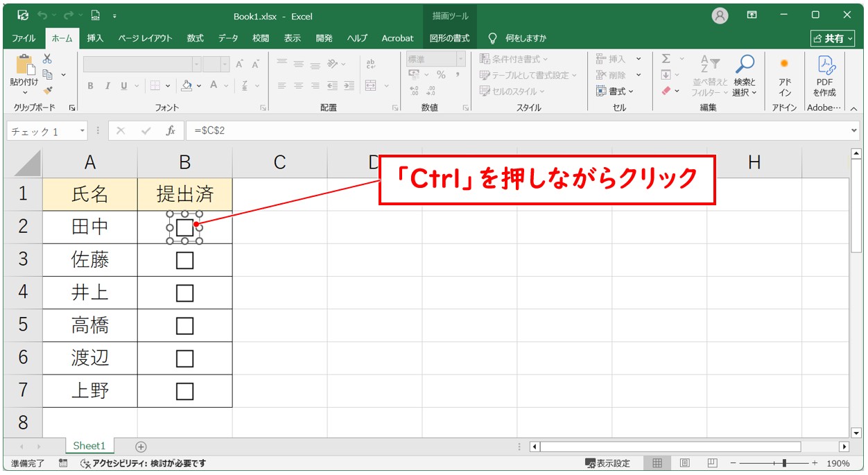The image size is (868, 475).
Task: Select the Sheet1 worksheet tab
Action: [x=89, y=447]
